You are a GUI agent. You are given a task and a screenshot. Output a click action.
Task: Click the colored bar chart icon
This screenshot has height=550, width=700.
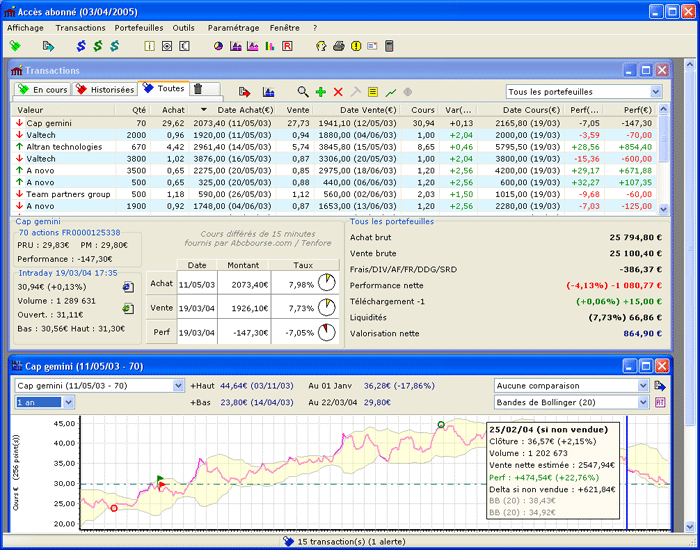point(270,46)
